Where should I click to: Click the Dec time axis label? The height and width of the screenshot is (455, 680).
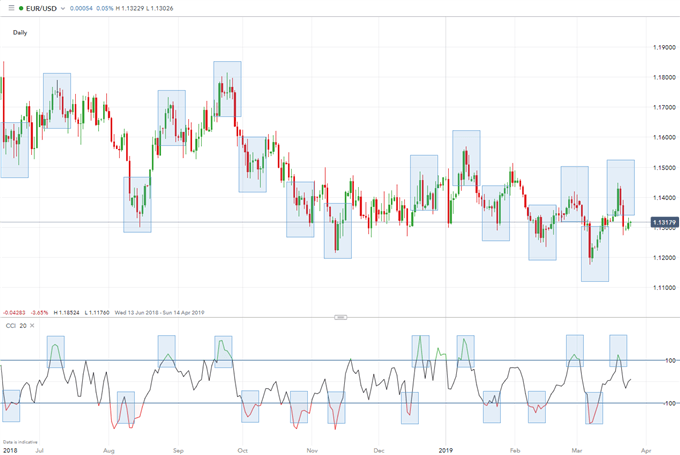379,451
